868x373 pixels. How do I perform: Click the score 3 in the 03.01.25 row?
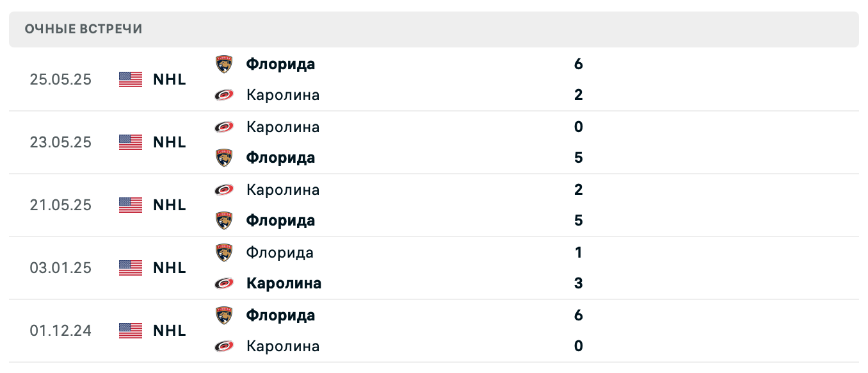[579, 283]
